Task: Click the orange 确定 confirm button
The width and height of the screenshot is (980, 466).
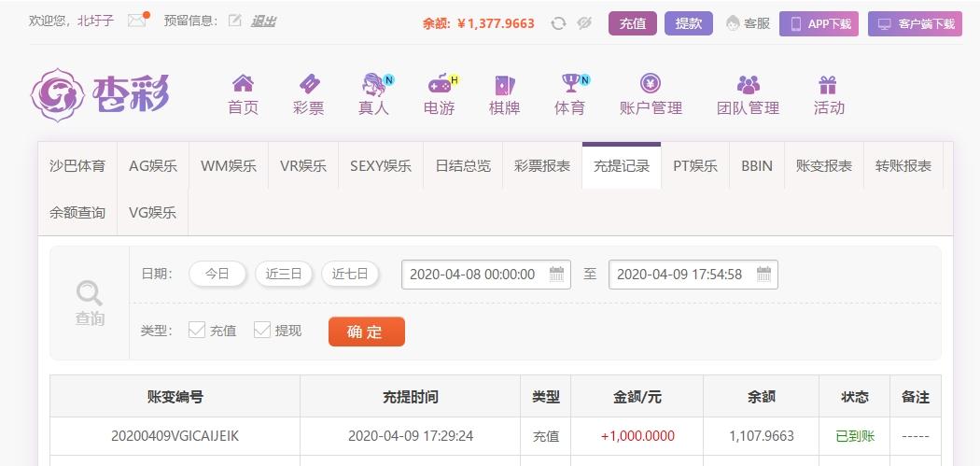Action: 367,332
